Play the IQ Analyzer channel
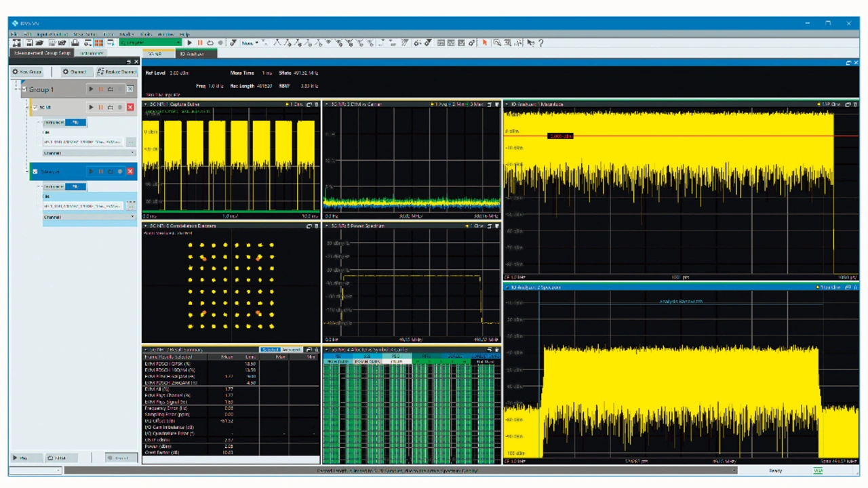The image size is (868, 488). point(91,171)
